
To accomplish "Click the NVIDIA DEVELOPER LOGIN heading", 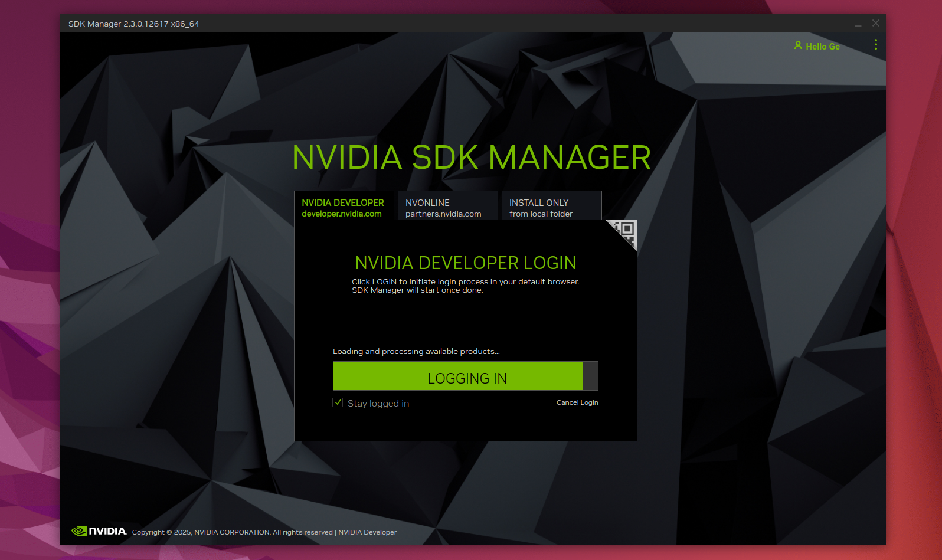I will (x=466, y=263).
